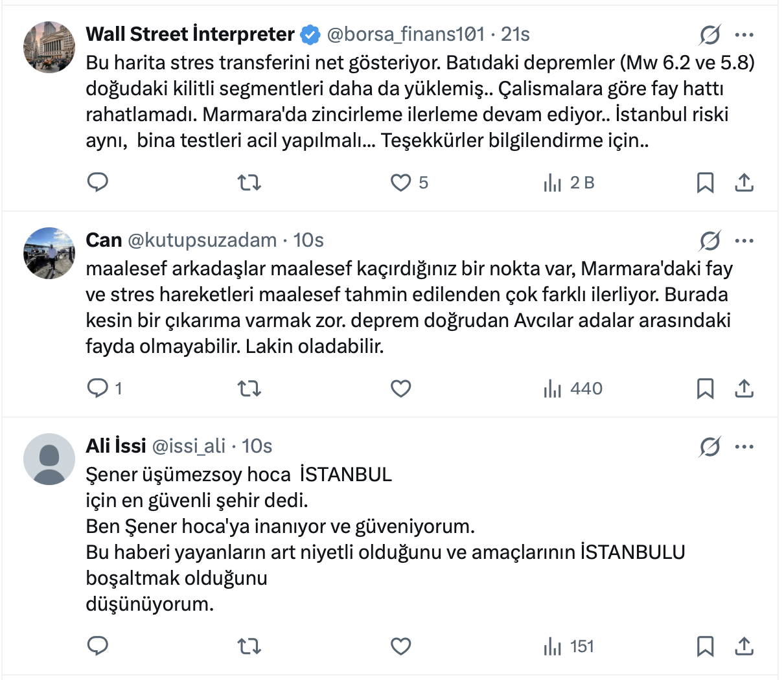784x680 pixels.
Task: Bookmark Wall Street İnterpreter's tweet
Action: pyautogui.click(x=705, y=183)
